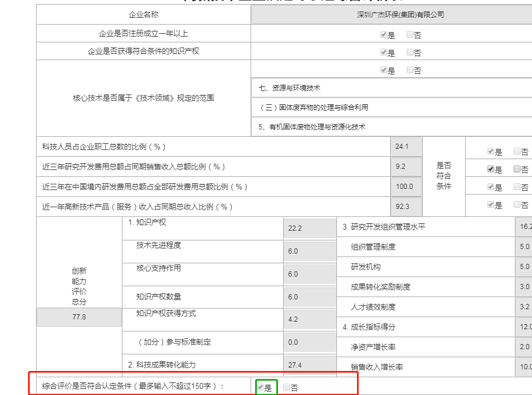This screenshot has width=532, height=395.
Task: Check 是 beside 科技人员占职工总数比例
Action: click(490, 152)
